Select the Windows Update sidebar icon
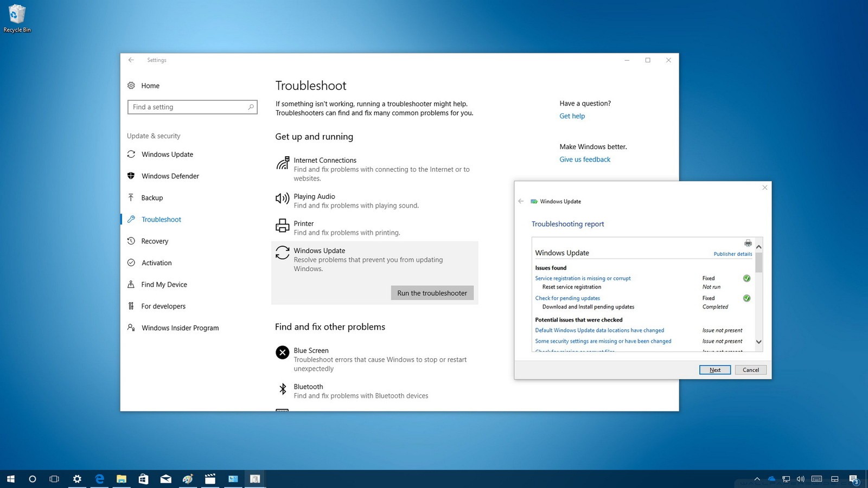Image resolution: width=868 pixels, height=488 pixels. (131, 155)
